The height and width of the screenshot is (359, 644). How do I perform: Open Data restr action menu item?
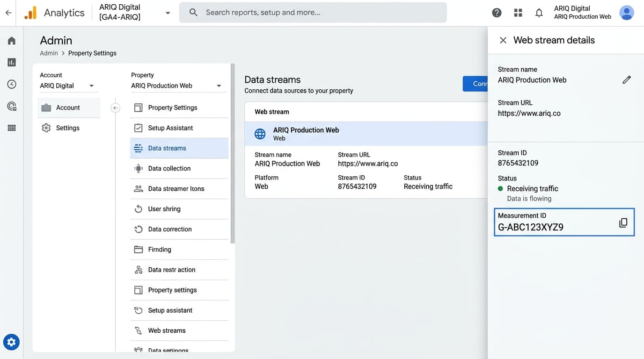point(179,270)
